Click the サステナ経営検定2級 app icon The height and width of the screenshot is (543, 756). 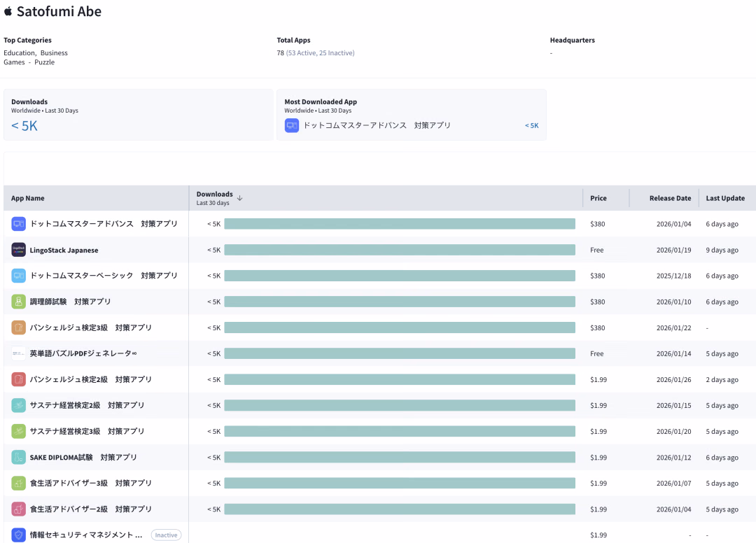tap(18, 405)
